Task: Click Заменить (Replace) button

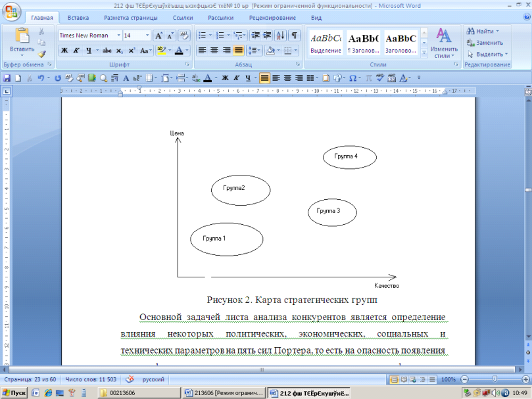Action: (485, 43)
